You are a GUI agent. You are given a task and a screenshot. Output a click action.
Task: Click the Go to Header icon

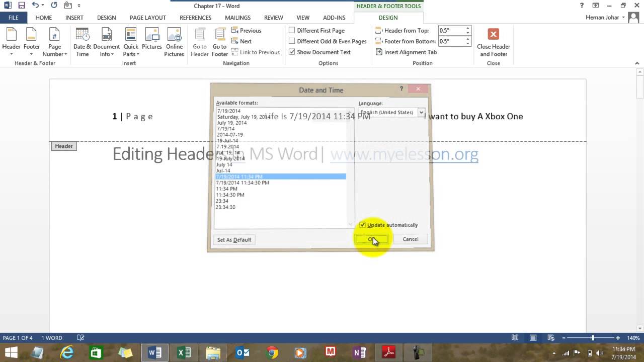(200, 42)
